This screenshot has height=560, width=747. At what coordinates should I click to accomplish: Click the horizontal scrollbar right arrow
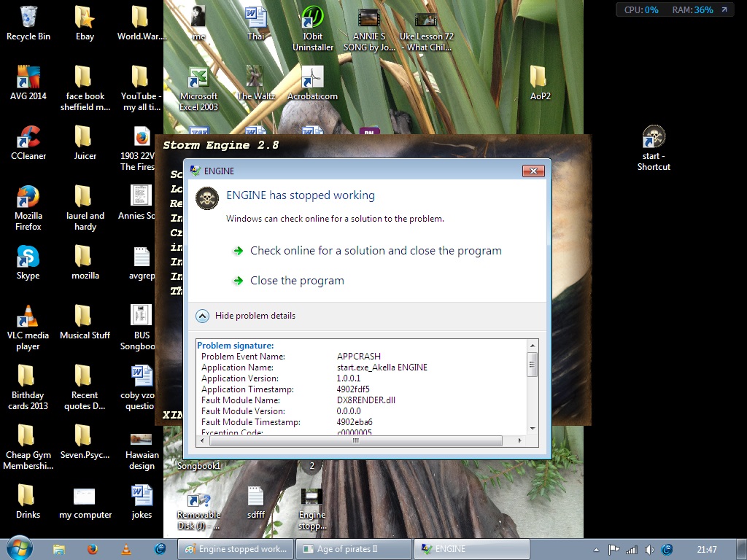519,441
